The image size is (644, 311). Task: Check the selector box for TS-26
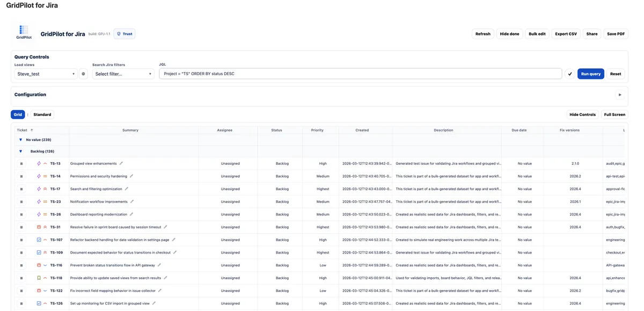[21, 214]
